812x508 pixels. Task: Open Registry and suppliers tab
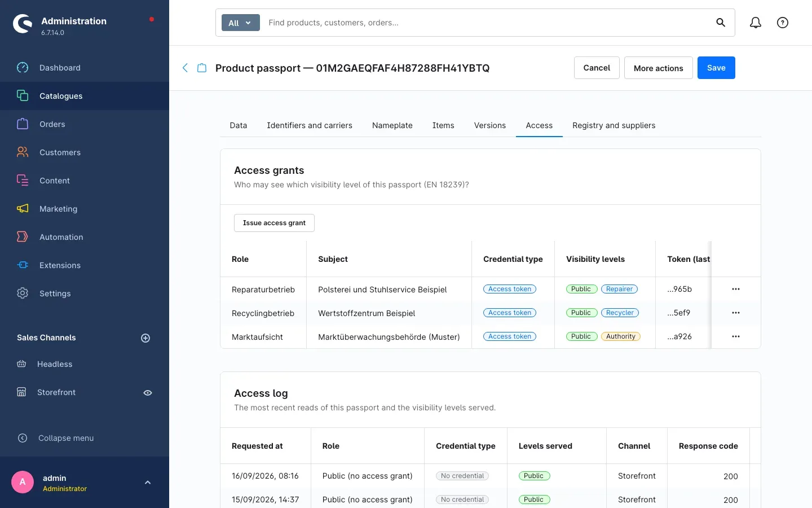point(614,125)
